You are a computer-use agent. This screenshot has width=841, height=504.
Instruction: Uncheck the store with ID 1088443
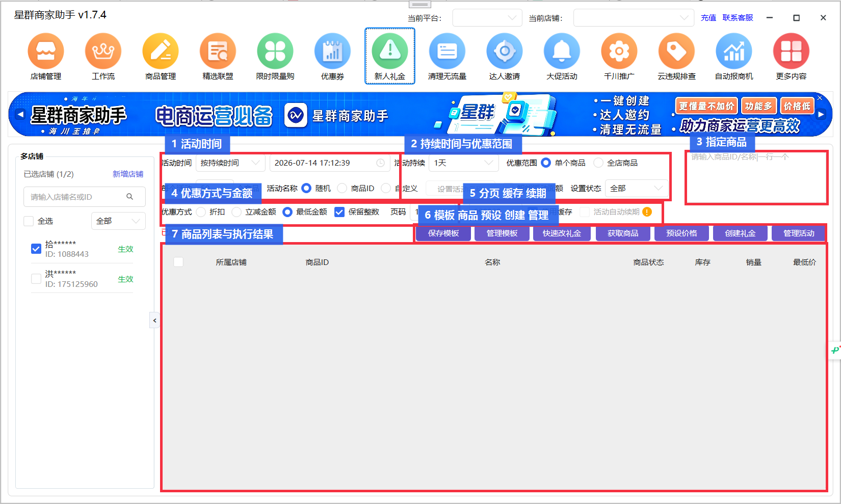coord(36,249)
